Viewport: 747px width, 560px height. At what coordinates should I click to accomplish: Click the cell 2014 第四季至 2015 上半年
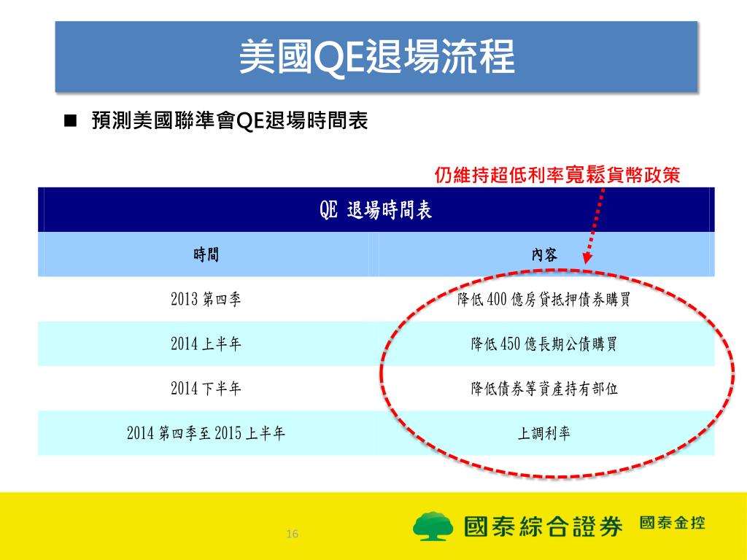(x=206, y=433)
